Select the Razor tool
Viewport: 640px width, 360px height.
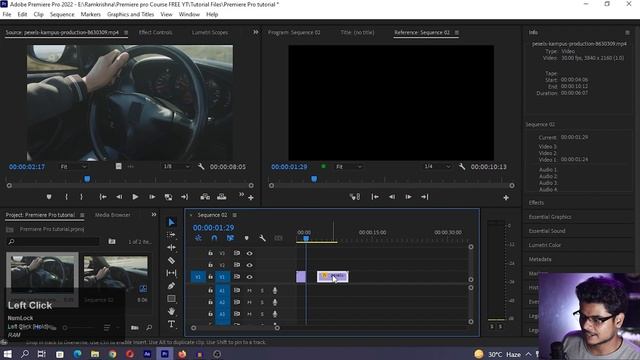click(171, 260)
